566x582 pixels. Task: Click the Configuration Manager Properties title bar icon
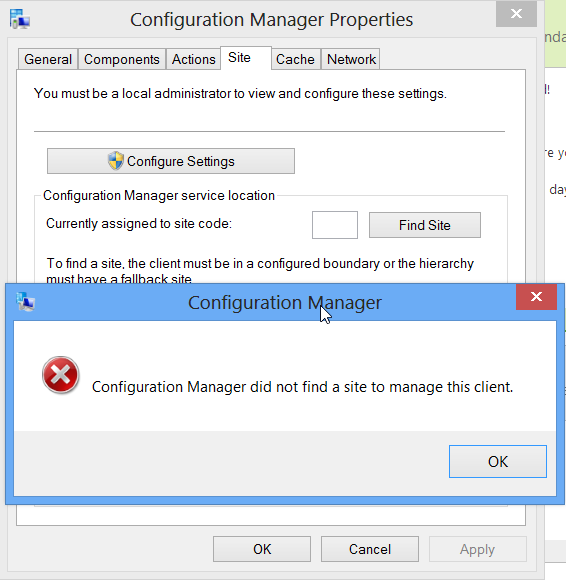click(x=20, y=19)
